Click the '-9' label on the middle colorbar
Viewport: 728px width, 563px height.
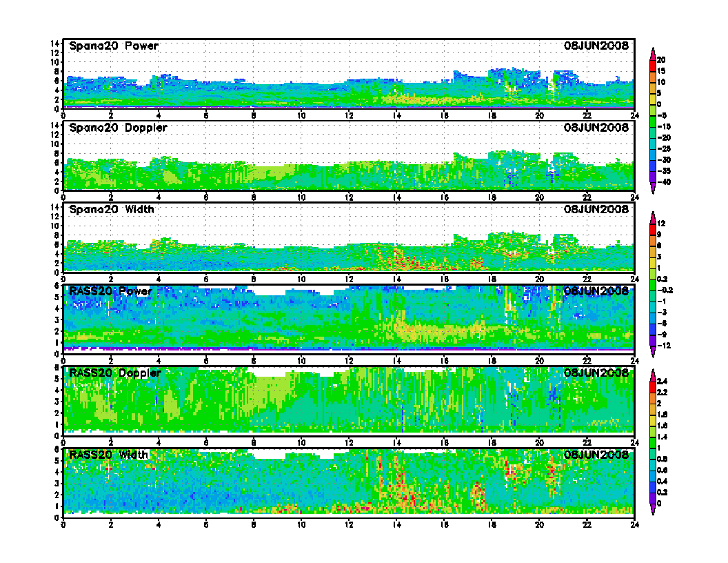[662, 335]
